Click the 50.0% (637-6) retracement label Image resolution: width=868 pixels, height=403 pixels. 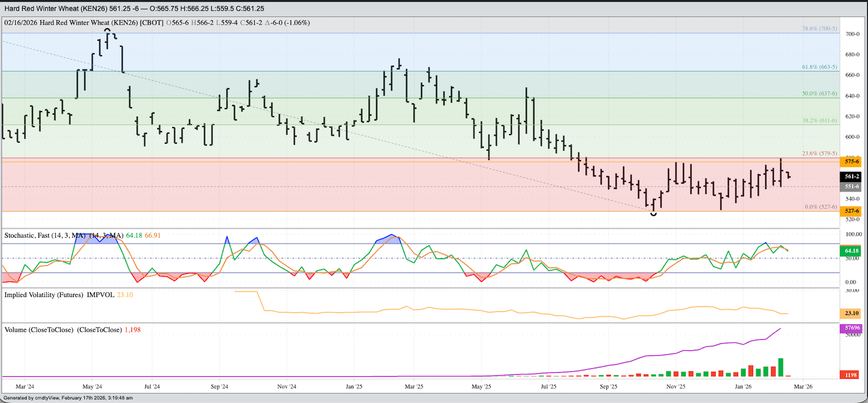819,93
